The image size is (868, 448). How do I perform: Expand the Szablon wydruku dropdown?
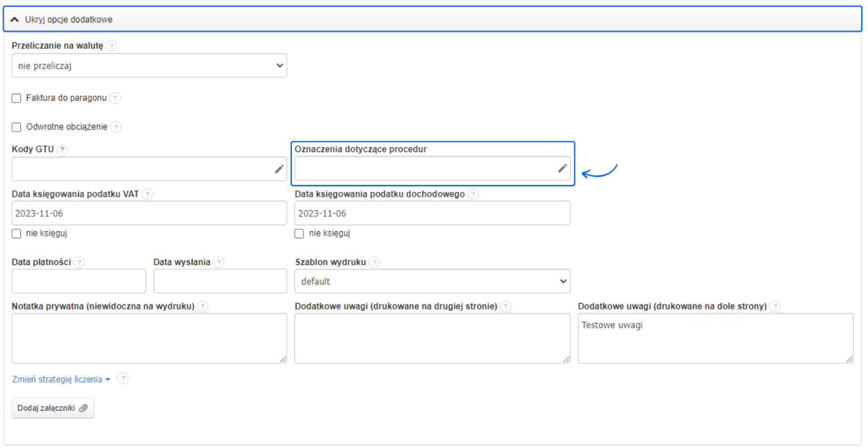[x=432, y=282]
